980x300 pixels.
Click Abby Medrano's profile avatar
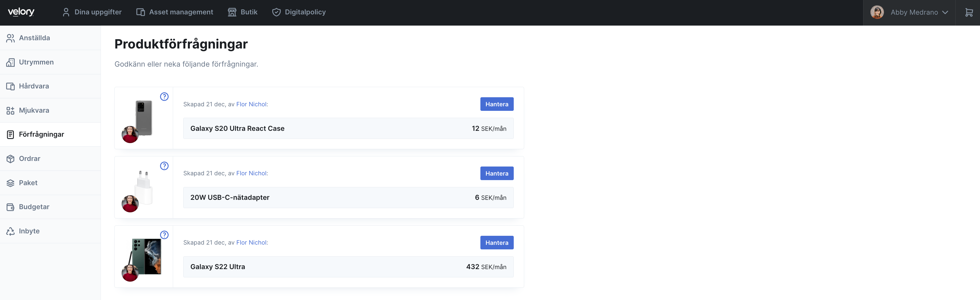tap(877, 12)
